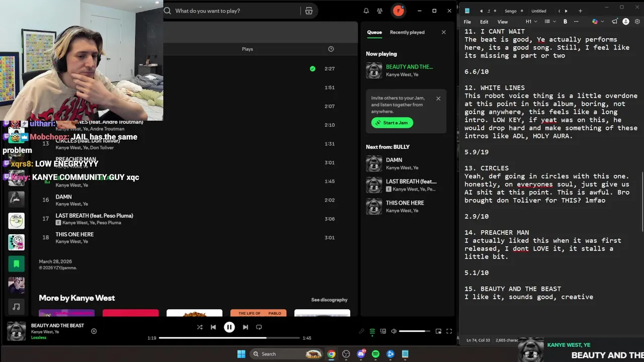Switch to Recently played tab
The image size is (644, 362).
point(407,32)
